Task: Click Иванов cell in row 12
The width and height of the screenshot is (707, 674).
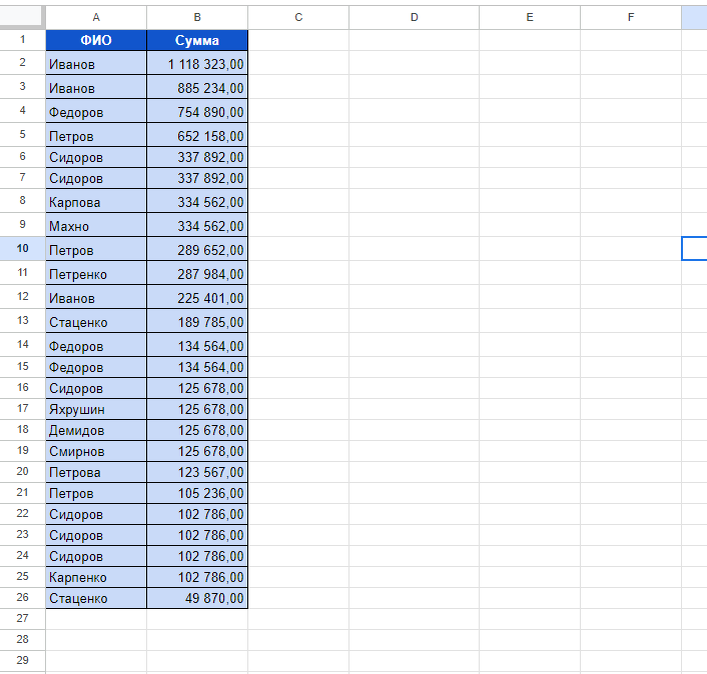Action: [x=96, y=297]
